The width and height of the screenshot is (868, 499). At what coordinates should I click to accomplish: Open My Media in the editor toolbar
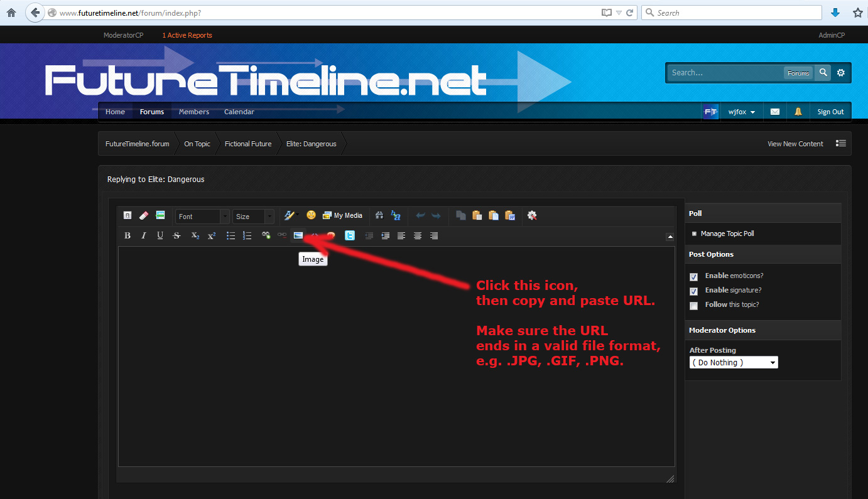342,215
